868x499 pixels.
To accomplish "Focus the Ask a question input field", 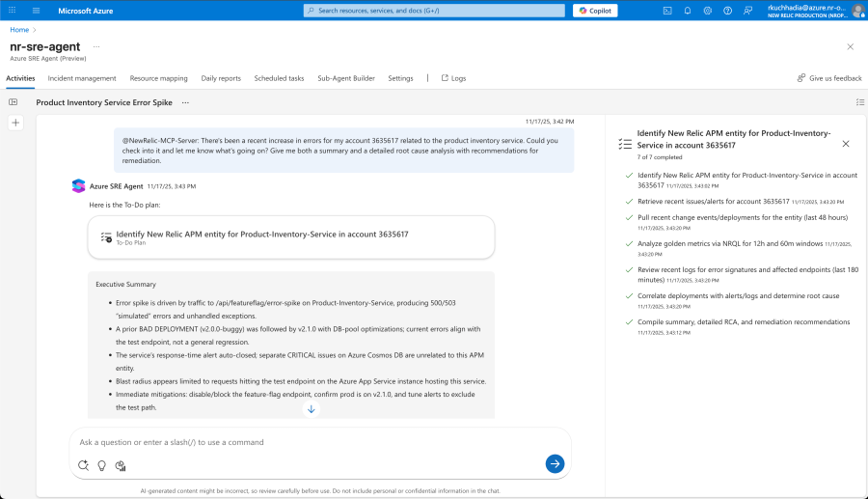I will pos(309,442).
